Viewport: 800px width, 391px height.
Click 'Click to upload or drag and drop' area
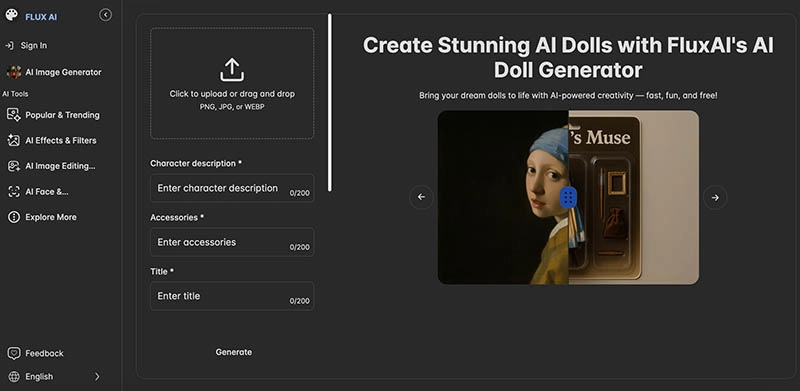[x=232, y=83]
